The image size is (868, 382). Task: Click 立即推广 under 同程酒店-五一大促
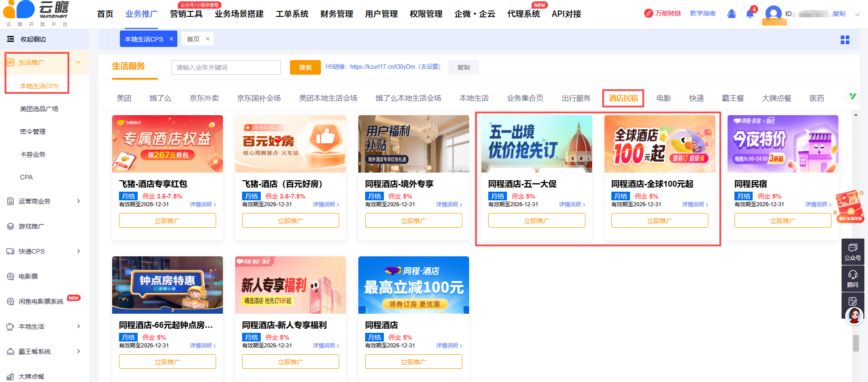point(536,221)
